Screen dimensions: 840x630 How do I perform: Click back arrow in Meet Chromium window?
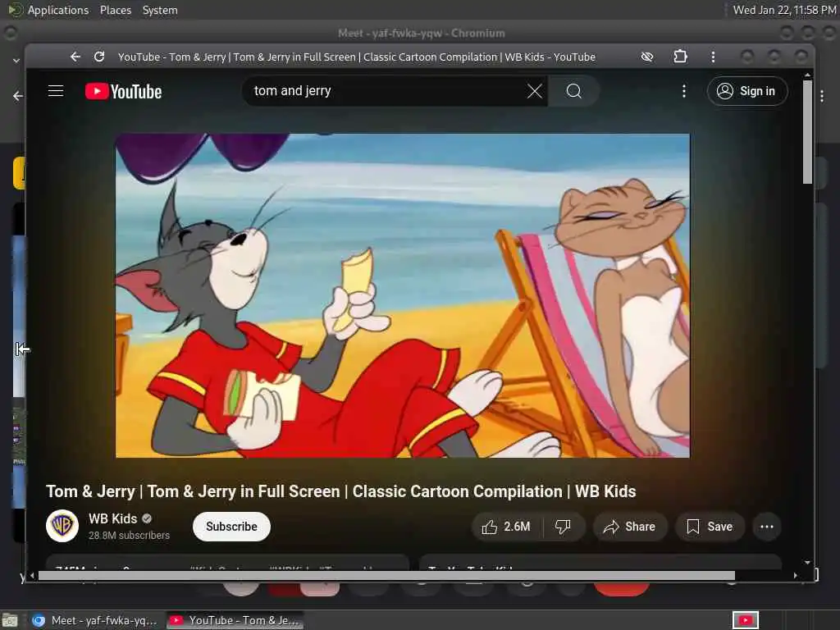(x=18, y=96)
